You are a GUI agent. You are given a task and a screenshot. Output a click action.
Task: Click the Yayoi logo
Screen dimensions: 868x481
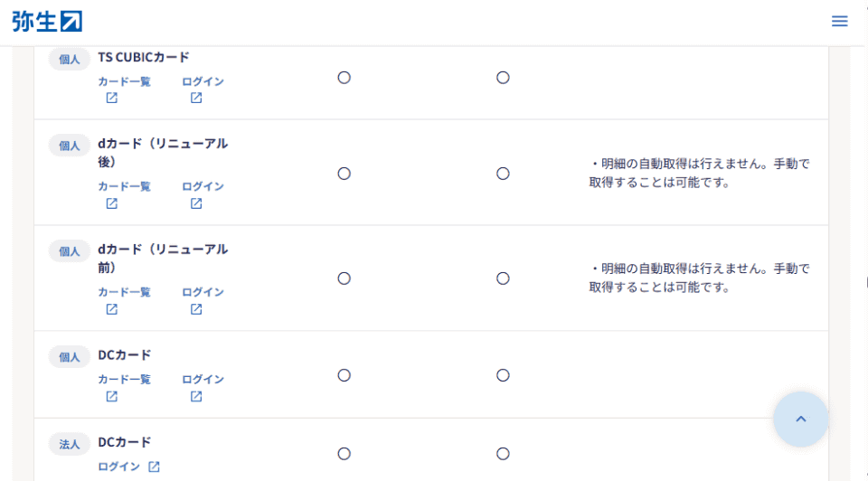[47, 21]
